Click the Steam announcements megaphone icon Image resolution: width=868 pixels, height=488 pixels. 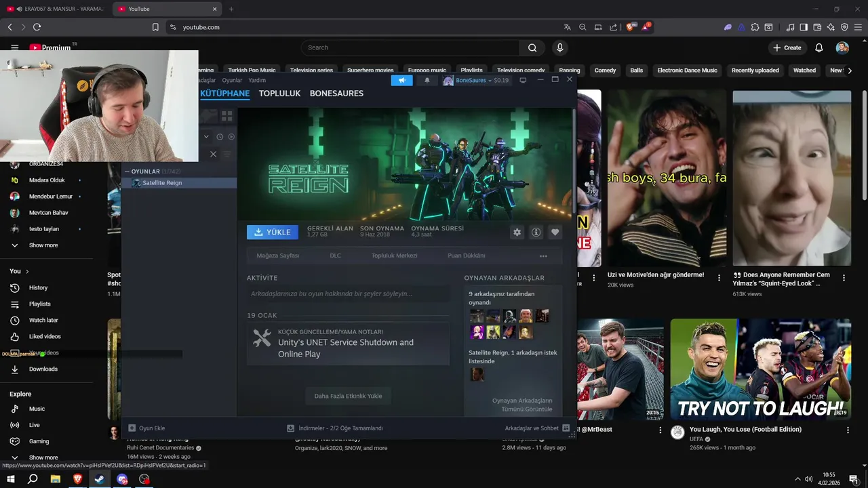tap(401, 80)
